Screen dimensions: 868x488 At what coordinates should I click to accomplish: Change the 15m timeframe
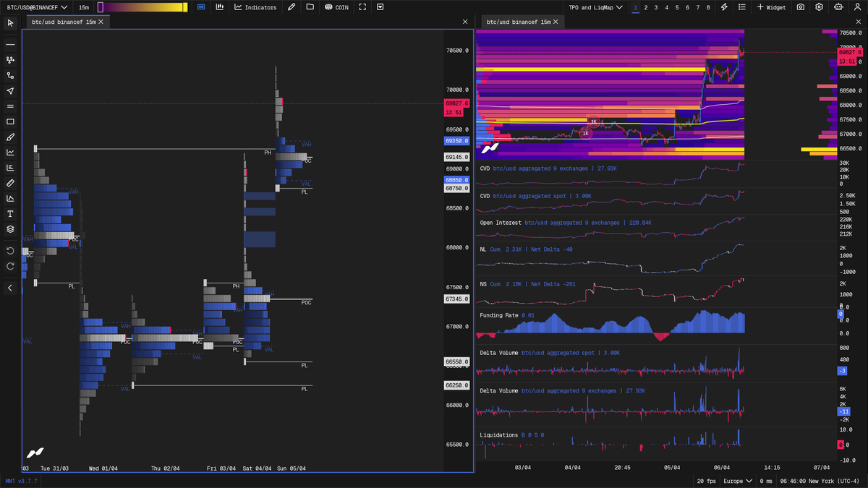pyautogui.click(x=84, y=7)
